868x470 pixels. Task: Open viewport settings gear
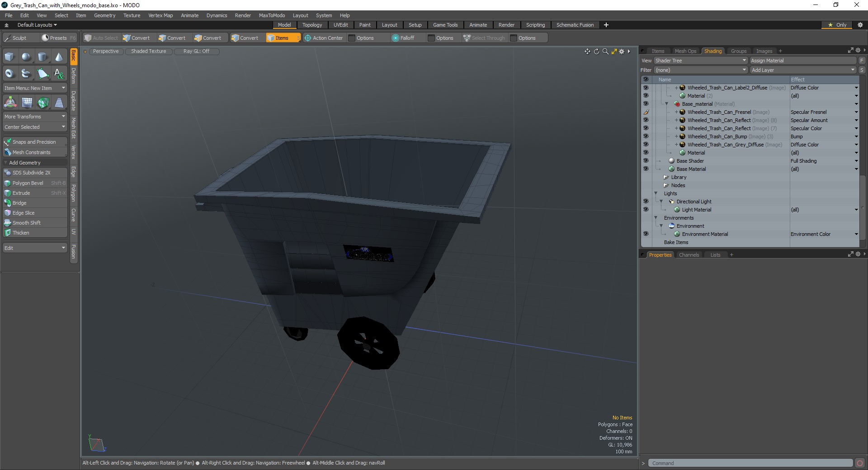point(622,52)
